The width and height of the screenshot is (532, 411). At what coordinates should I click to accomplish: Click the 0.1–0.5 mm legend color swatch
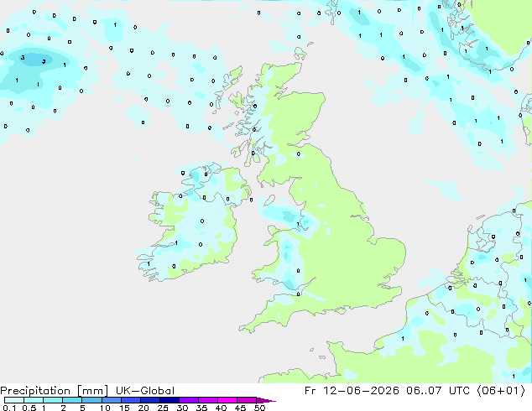click(14, 400)
